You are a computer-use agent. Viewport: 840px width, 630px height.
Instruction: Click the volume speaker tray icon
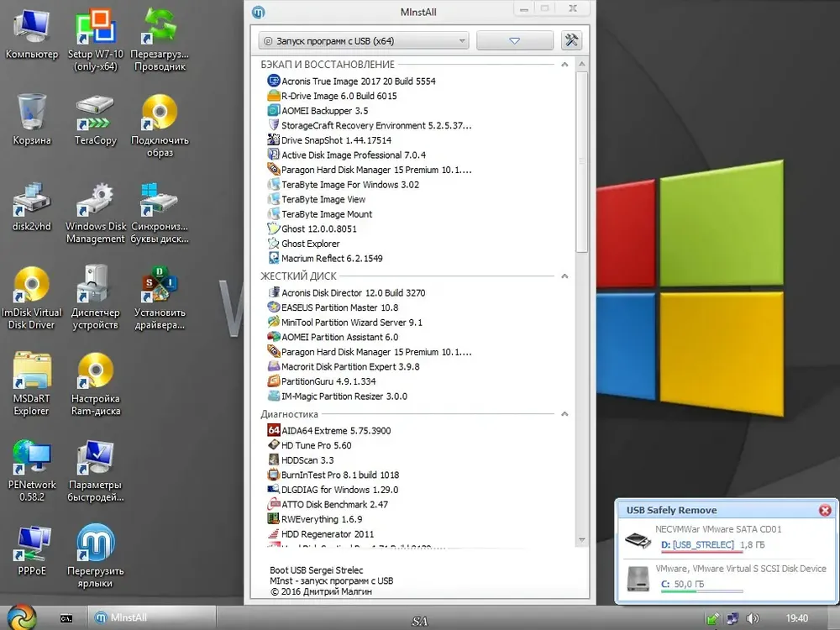tap(753, 618)
